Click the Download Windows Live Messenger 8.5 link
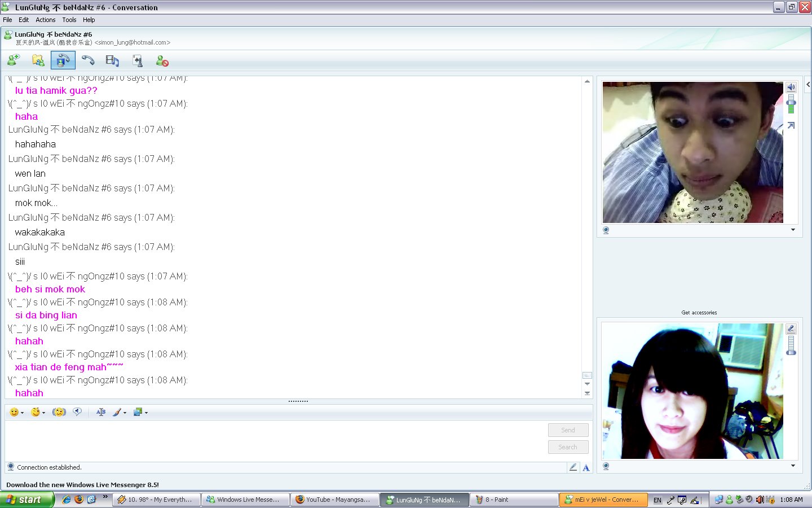This screenshot has height=508, width=812. pyautogui.click(x=82, y=485)
